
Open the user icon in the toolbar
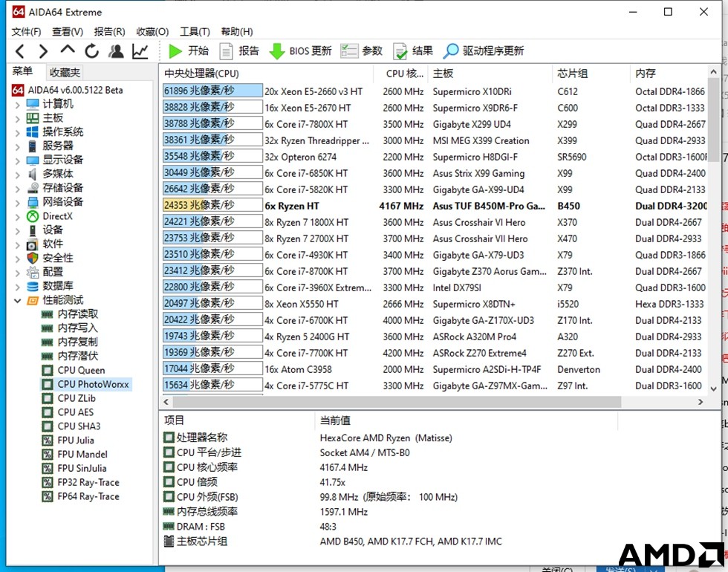(x=116, y=51)
